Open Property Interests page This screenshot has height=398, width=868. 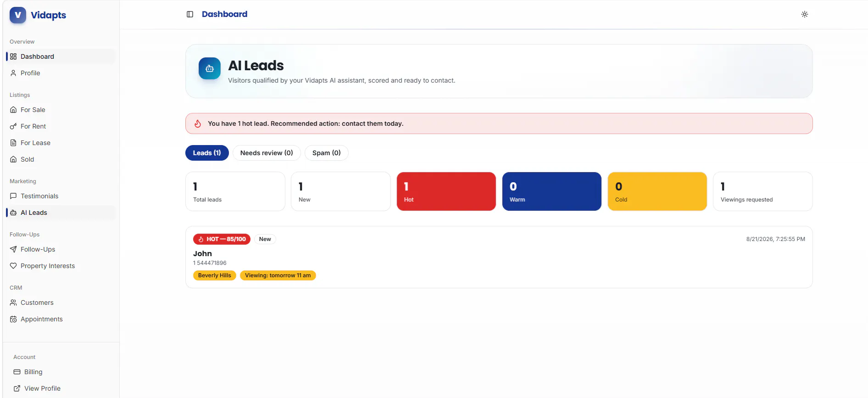61,266
